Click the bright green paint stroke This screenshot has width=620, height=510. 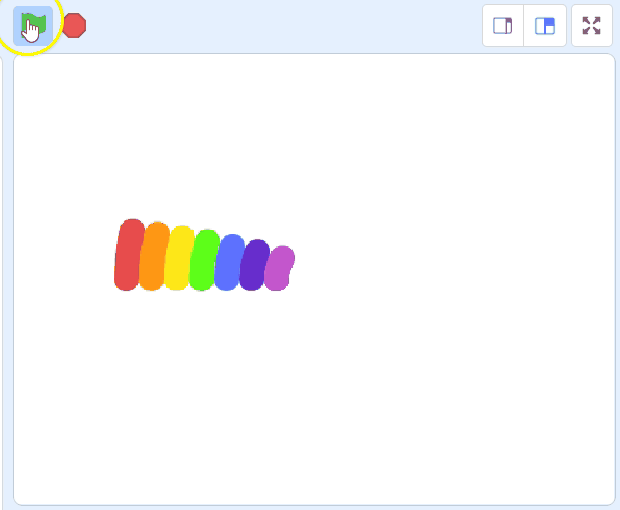203,261
